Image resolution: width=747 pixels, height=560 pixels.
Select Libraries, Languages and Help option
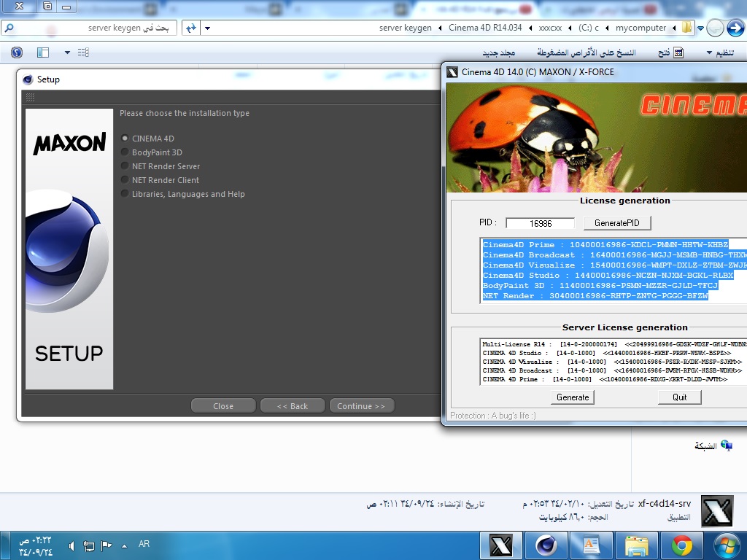125,194
